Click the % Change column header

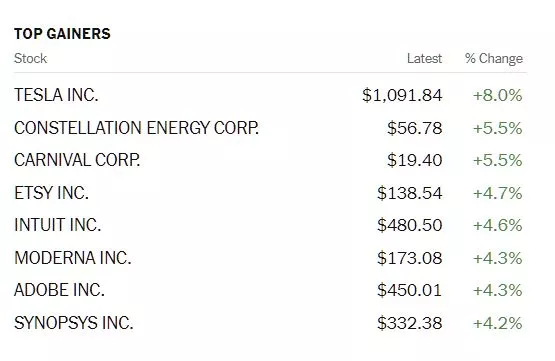click(494, 59)
